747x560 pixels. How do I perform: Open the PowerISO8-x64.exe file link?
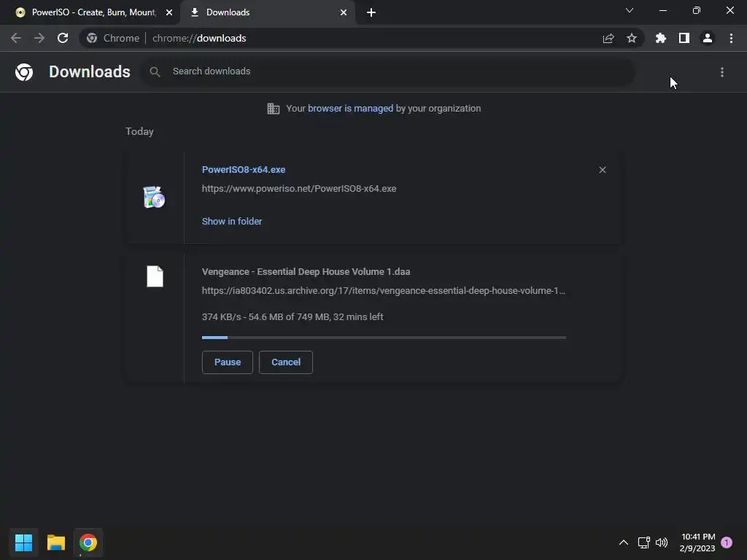pyautogui.click(x=244, y=169)
